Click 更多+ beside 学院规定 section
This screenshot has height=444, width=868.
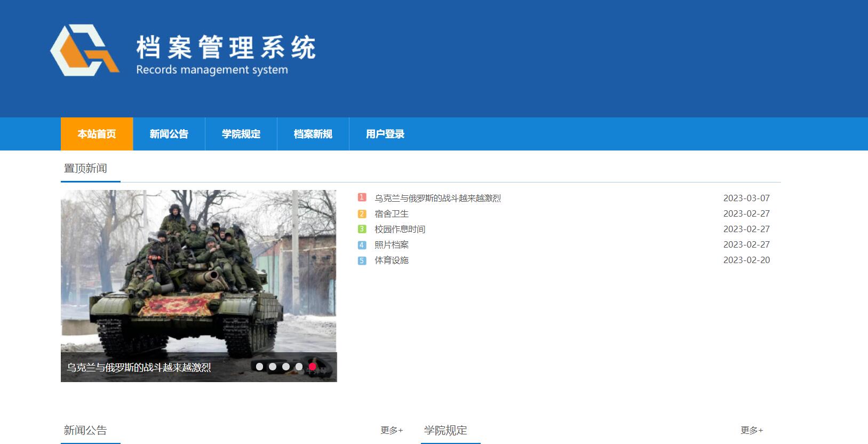(x=752, y=430)
